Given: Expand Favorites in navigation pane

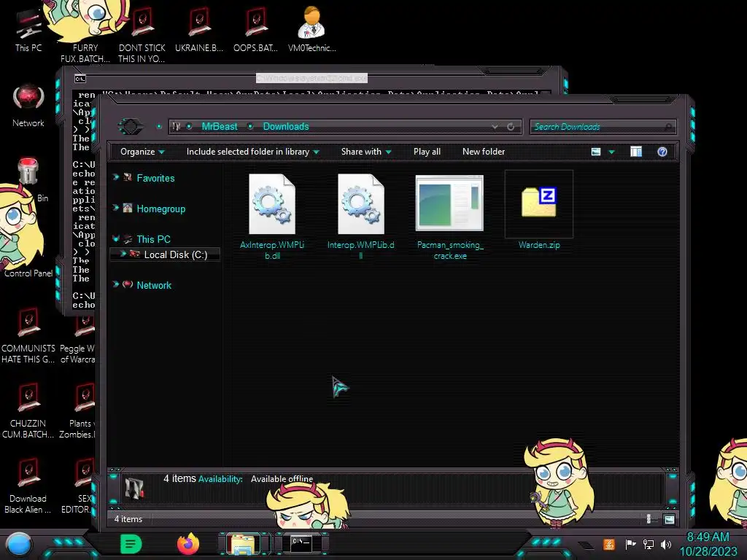Looking at the screenshot, I should (x=116, y=176).
